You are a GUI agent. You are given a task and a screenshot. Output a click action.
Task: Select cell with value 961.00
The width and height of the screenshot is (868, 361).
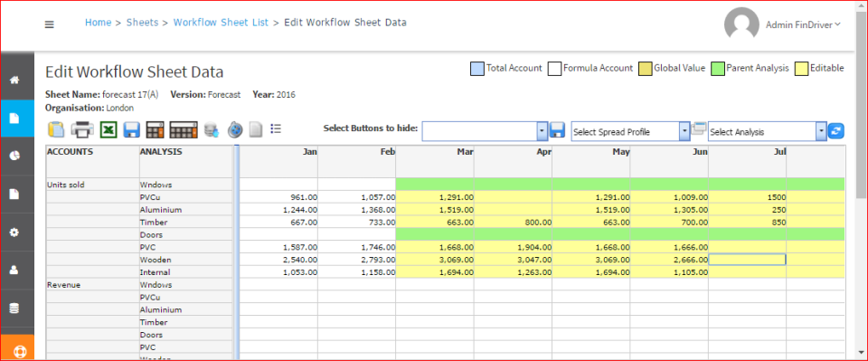coord(279,197)
